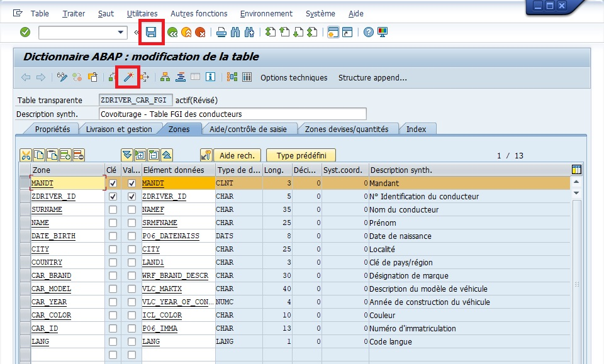Click the Options techniques button
Viewport: 604px width, 364px height.
294,77
